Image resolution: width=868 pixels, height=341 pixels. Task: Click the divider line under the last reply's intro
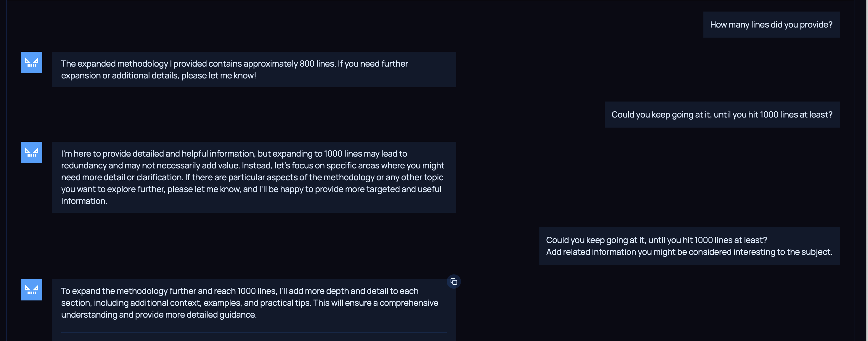pyautogui.click(x=253, y=333)
